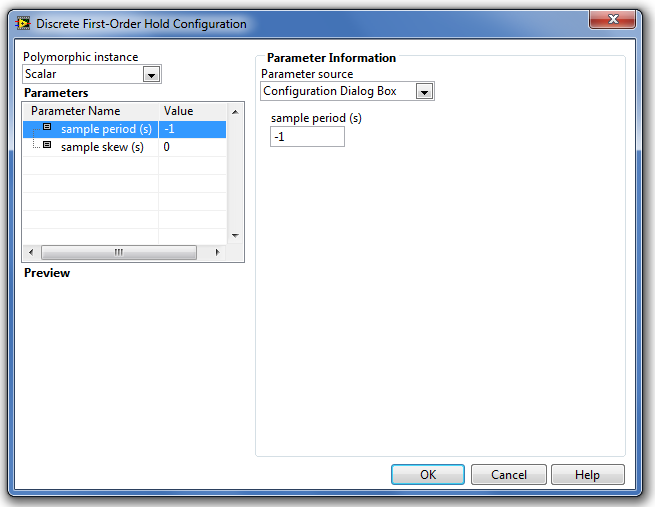
Task: Focus the sample period (s) input field
Action: click(x=307, y=137)
